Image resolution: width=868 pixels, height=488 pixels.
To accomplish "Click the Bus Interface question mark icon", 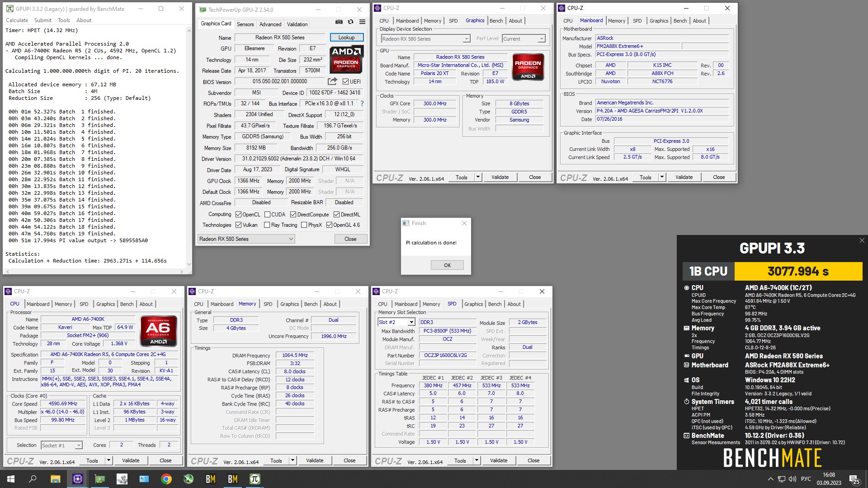I will pyautogui.click(x=362, y=103).
